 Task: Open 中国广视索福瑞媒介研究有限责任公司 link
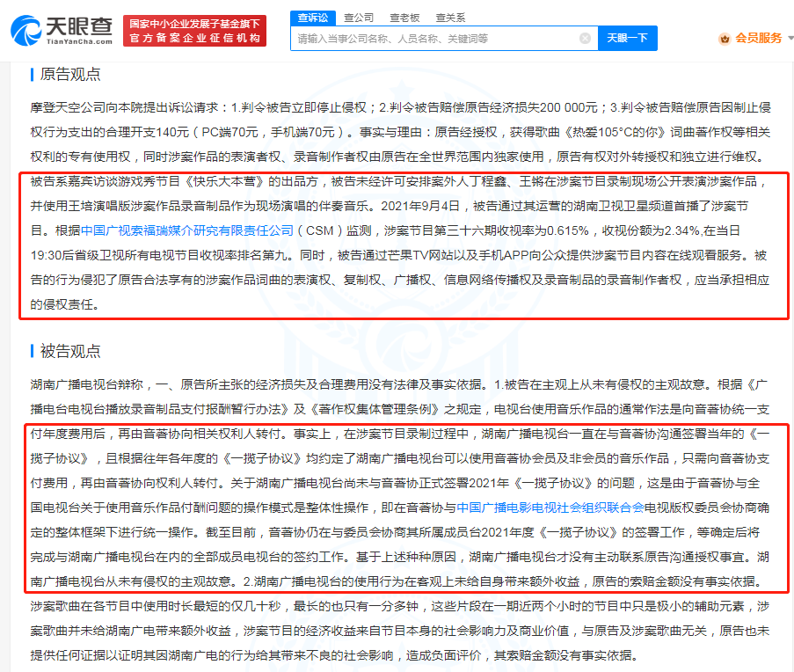187,231
